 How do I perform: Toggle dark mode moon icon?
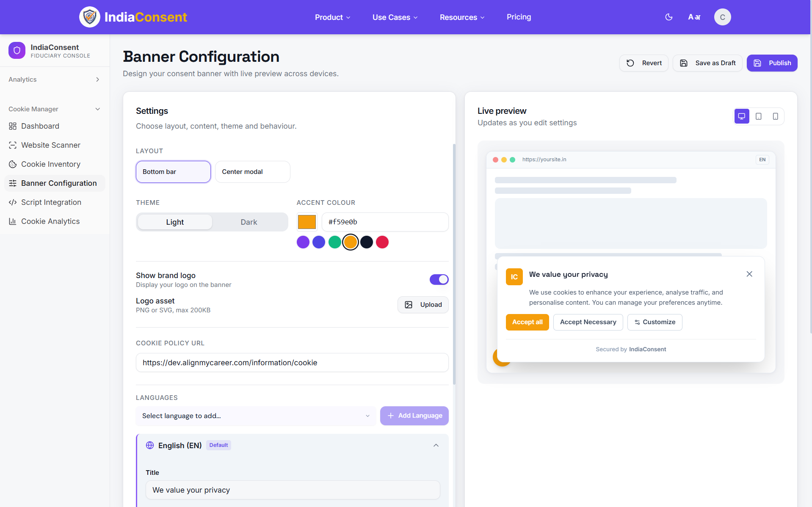click(669, 17)
